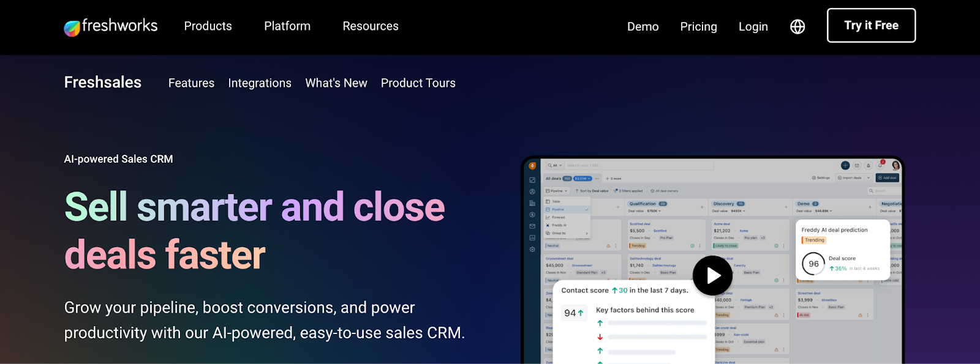The width and height of the screenshot is (980, 364).
Task: Click the contacts icon in CRM sidebar
Action: point(532,191)
